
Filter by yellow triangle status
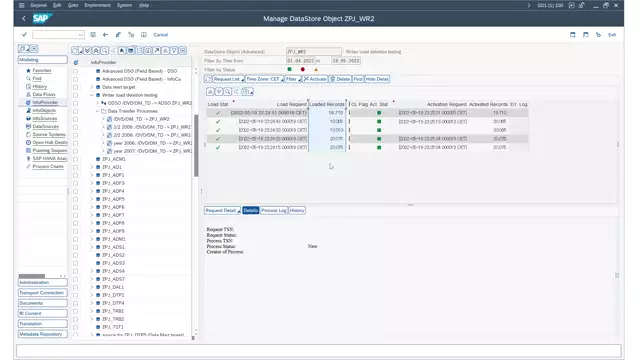pyautogui.click(x=316, y=69)
